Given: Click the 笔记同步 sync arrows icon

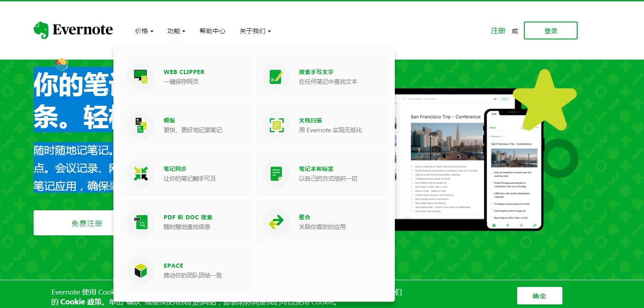Looking at the screenshot, I should point(141,174).
